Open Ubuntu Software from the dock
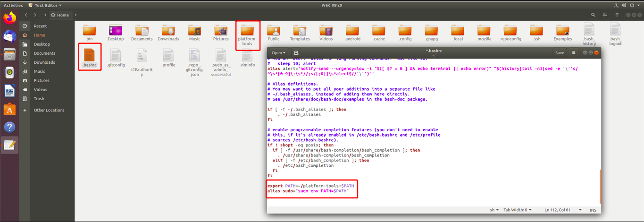The image size is (644, 222). 9,109
